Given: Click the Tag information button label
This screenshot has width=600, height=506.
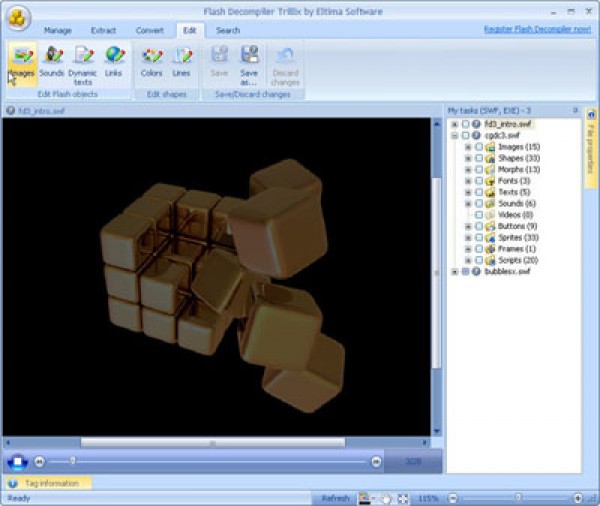Looking at the screenshot, I should (52, 483).
